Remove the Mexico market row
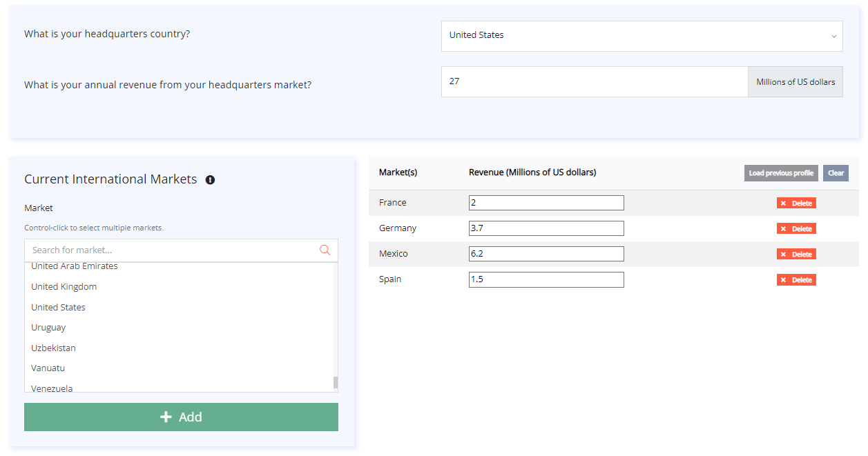The image size is (868, 456). (x=796, y=255)
